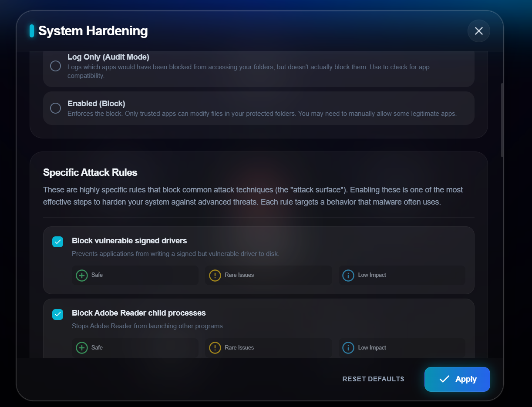The width and height of the screenshot is (532, 407).
Task: Select the Enabled (Block) radio option
Action: 56,108
